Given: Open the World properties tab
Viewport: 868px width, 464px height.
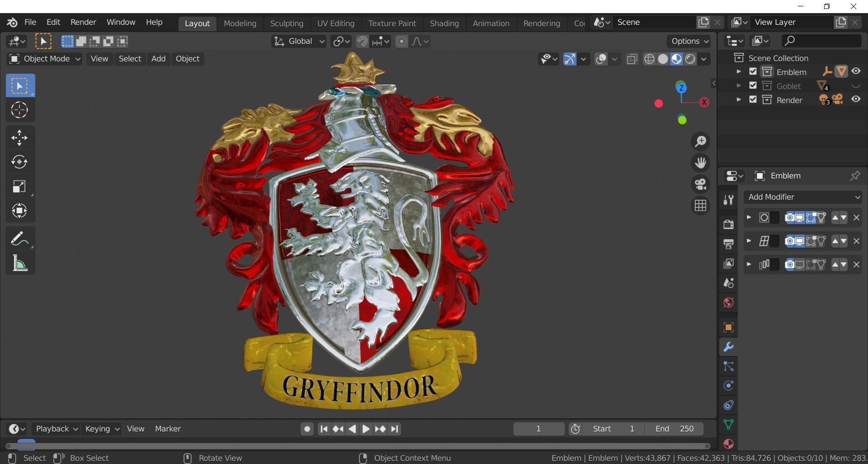Looking at the screenshot, I should (x=728, y=302).
